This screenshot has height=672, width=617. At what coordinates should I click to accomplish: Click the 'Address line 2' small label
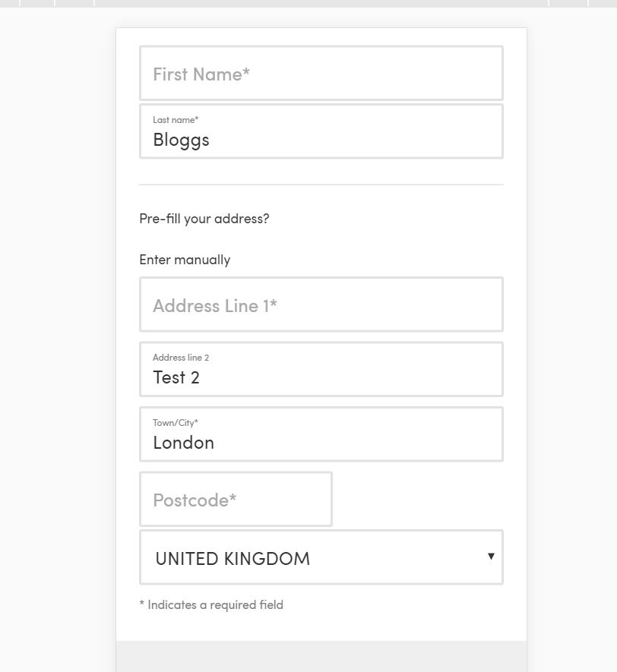pyautogui.click(x=181, y=358)
